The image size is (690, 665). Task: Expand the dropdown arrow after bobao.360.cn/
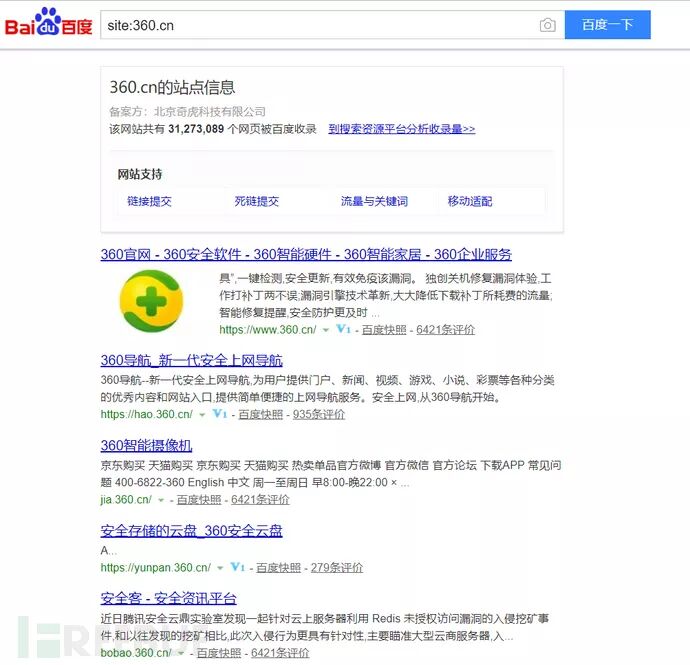coord(180,654)
